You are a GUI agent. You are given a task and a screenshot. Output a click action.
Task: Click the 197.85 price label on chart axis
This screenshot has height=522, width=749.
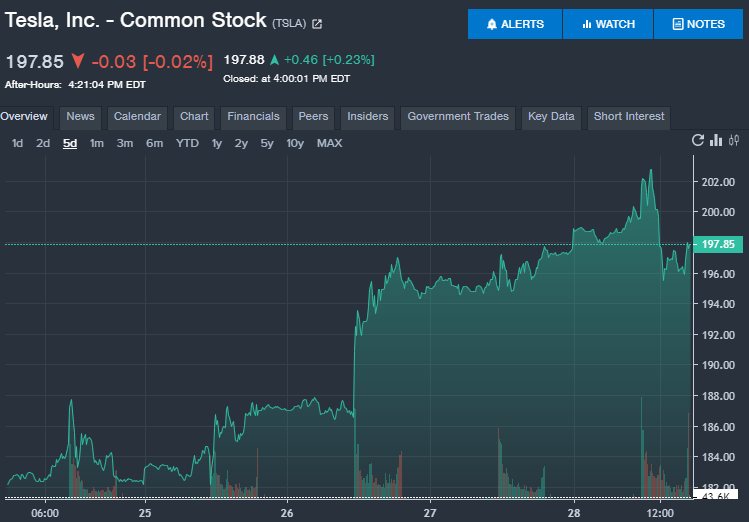click(x=719, y=244)
